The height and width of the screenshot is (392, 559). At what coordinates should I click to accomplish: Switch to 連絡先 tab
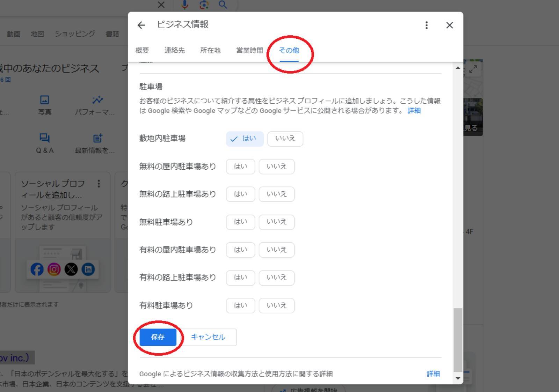click(174, 50)
